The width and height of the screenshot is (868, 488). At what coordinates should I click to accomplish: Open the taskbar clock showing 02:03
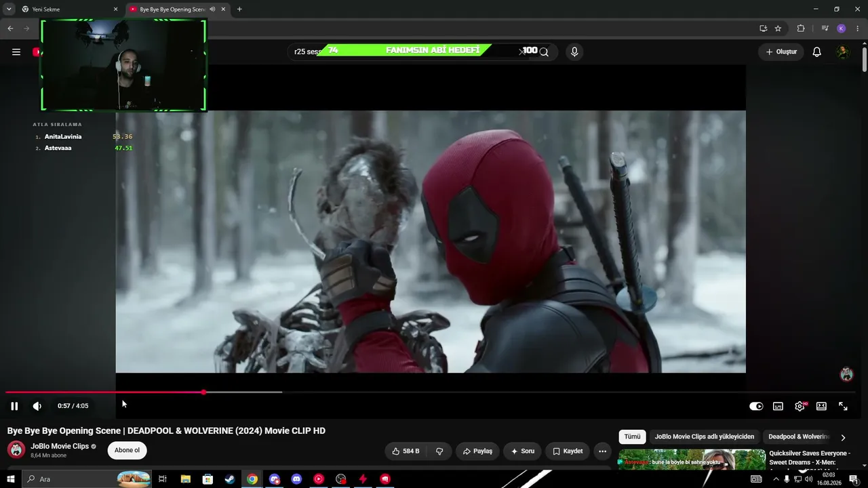tap(829, 479)
